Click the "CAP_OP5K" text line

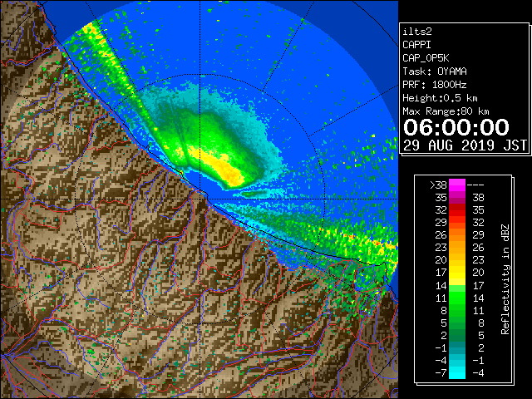(426, 58)
